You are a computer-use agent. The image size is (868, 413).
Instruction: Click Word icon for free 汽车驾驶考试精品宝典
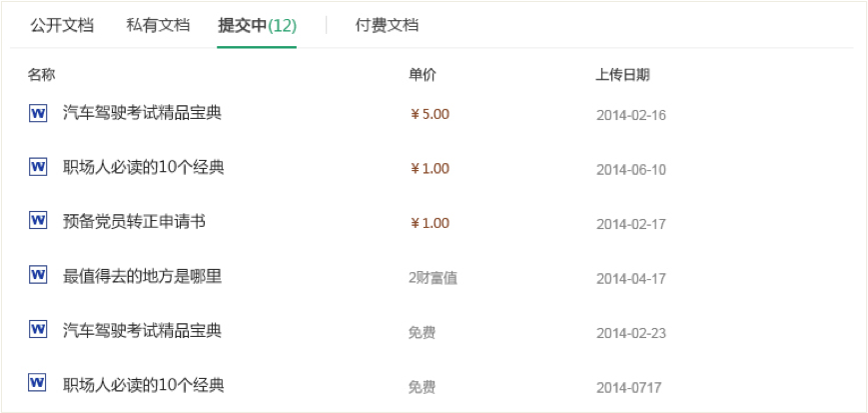pyautogui.click(x=38, y=329)
